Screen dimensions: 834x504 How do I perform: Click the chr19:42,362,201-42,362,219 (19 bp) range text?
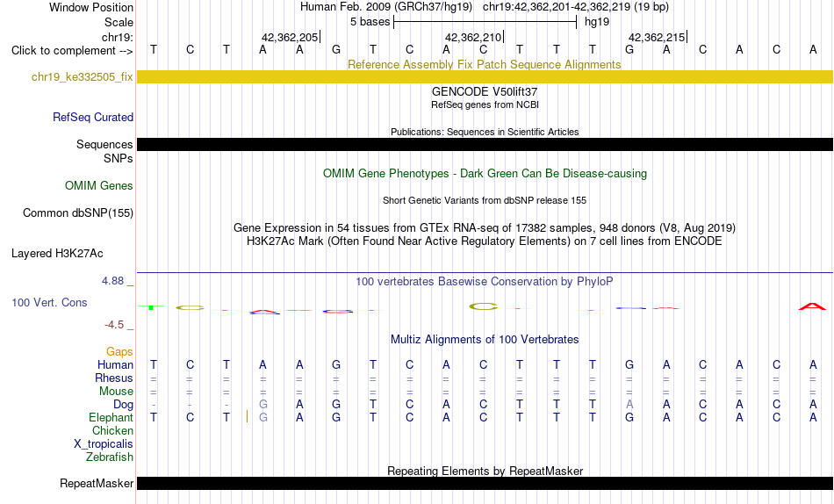pyautogui.click(x=576, y=7)
